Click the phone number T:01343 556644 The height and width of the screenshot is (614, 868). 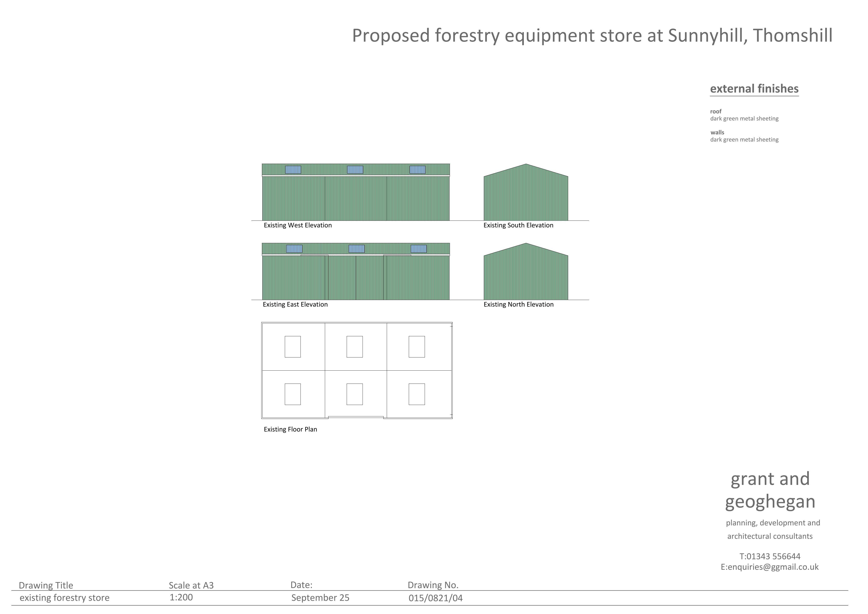point(770,556)
